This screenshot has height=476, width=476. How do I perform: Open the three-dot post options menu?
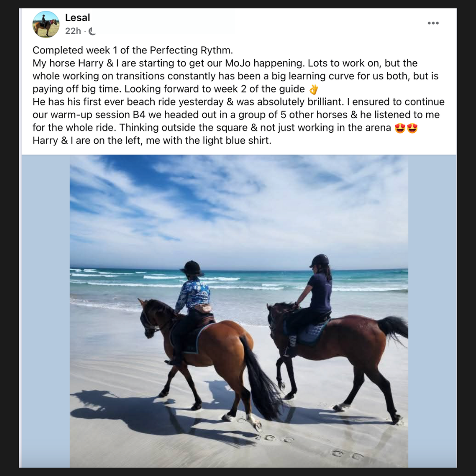(433, 23)
